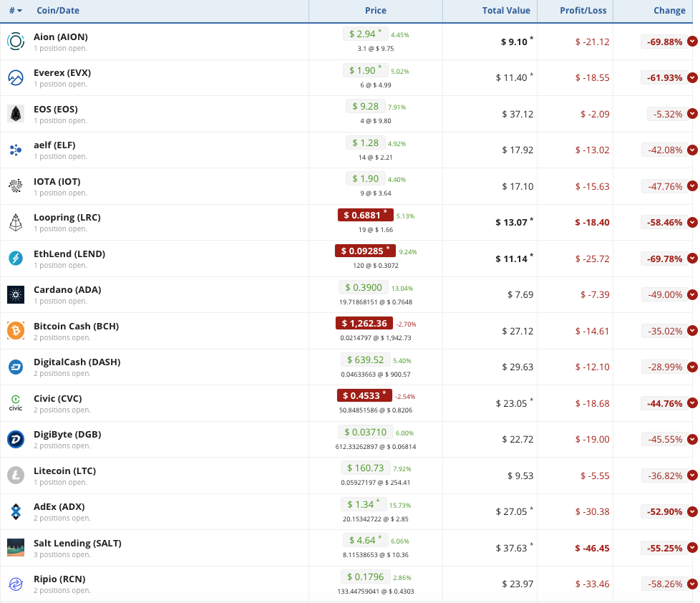Sort by Price column header
Image resolution: width=700 pixels, height=603 pixels.
(376, 10)
